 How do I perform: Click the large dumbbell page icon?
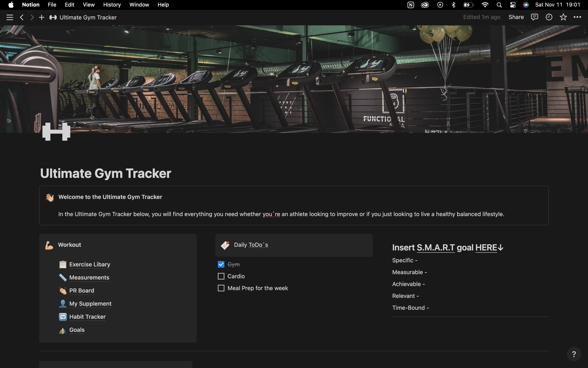pyautogui.click(x=56, y=132)
